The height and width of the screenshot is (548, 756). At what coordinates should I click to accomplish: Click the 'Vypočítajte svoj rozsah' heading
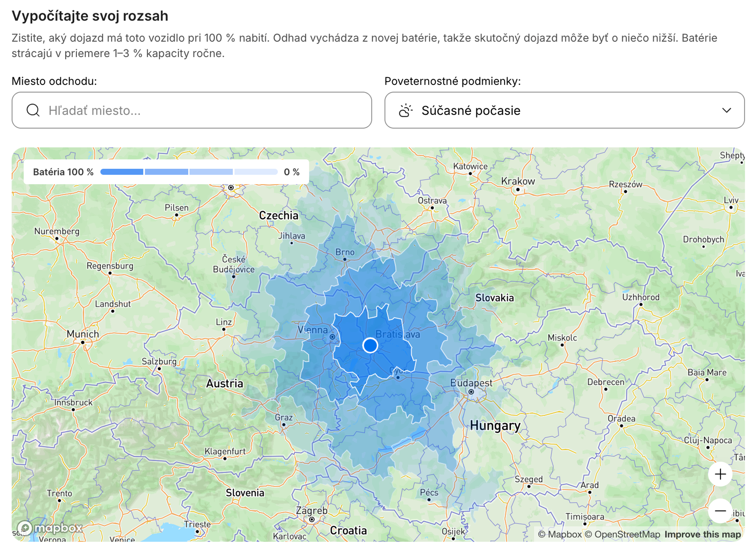pos(90,16)
